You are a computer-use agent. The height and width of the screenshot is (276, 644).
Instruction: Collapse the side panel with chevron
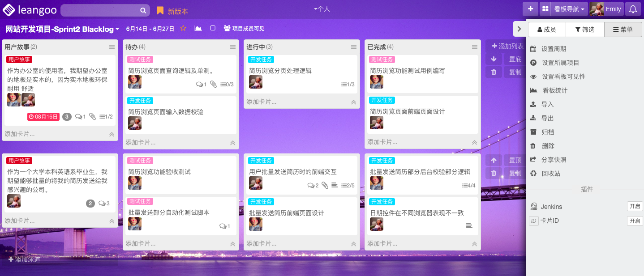[x=519, y=29]
